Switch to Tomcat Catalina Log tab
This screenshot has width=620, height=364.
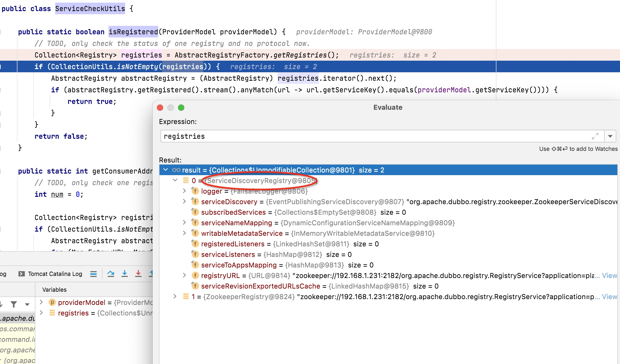(x=55, y=274)
